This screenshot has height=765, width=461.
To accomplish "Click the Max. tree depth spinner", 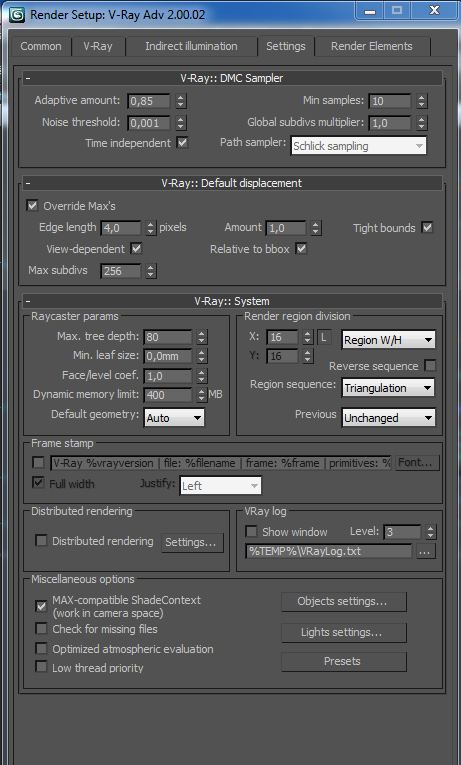I will 202,337.
